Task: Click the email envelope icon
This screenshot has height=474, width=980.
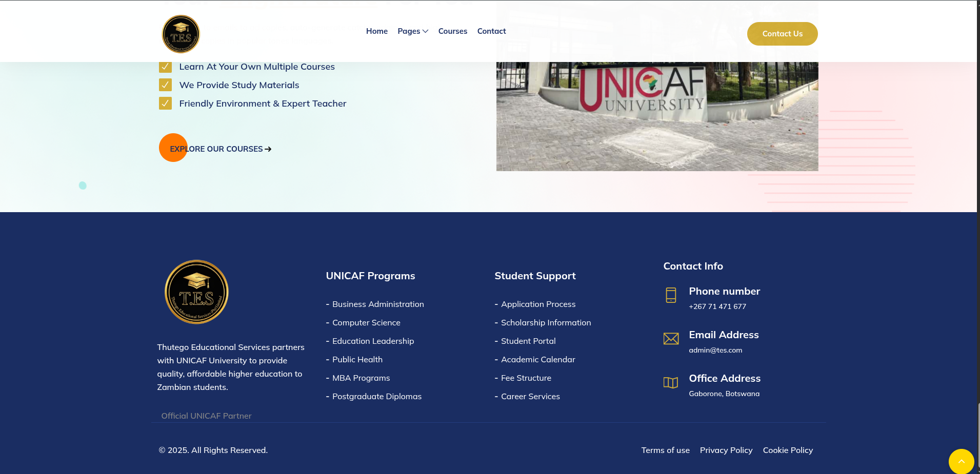Action: tap(671, 339)
